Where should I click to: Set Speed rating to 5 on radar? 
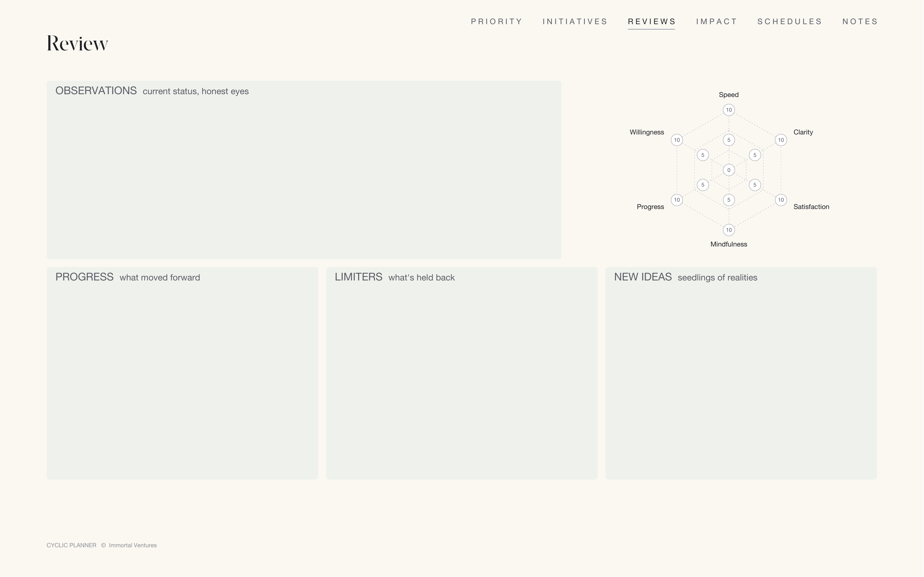(728, 140)
